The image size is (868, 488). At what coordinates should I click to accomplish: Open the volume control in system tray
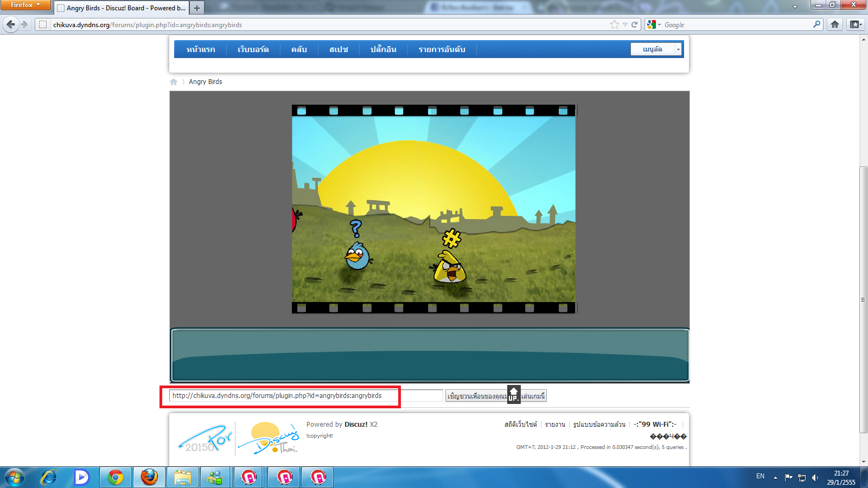pos(815,477)
